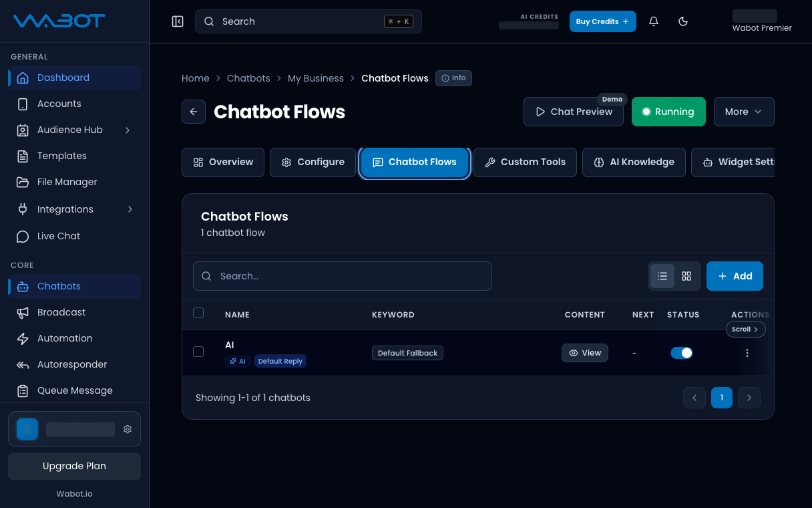Open Accounts in sidebar
The image size is (812, 508).
pos(74,104)
